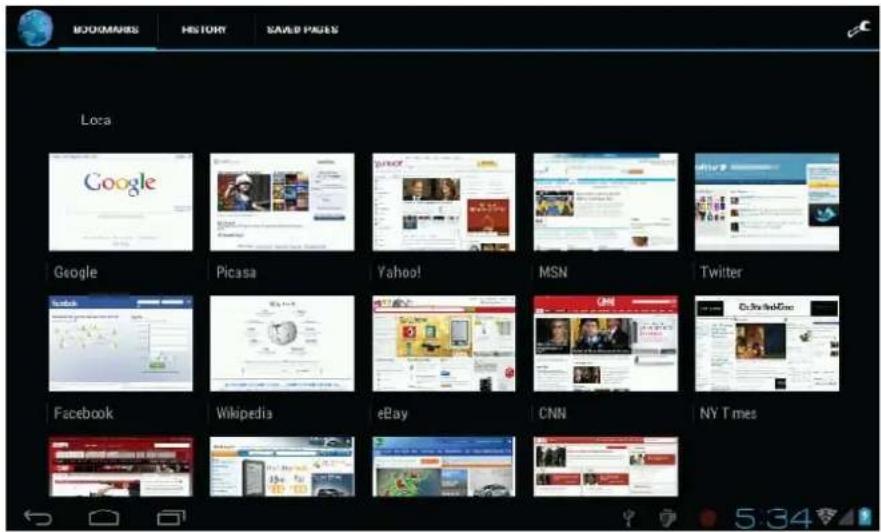This screenshot has width=881, height=532.
Task: Tap the Android Back navigation button
Action: coord(38,517)
